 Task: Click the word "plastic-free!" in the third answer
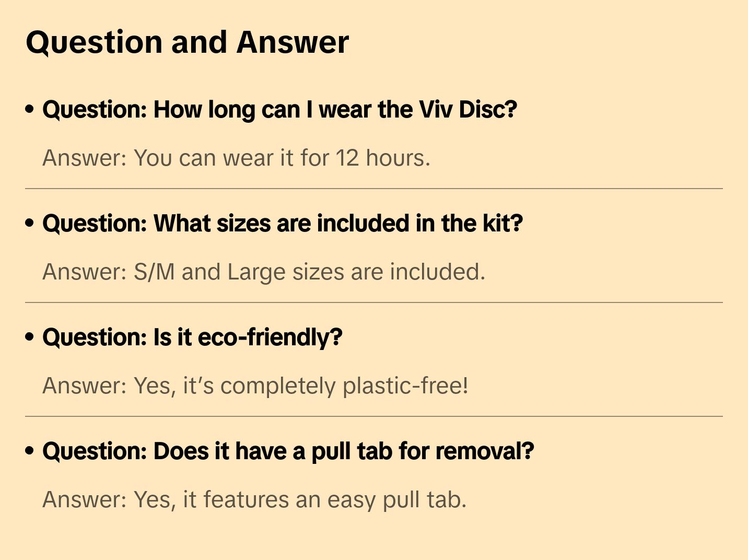click(405, 386)
